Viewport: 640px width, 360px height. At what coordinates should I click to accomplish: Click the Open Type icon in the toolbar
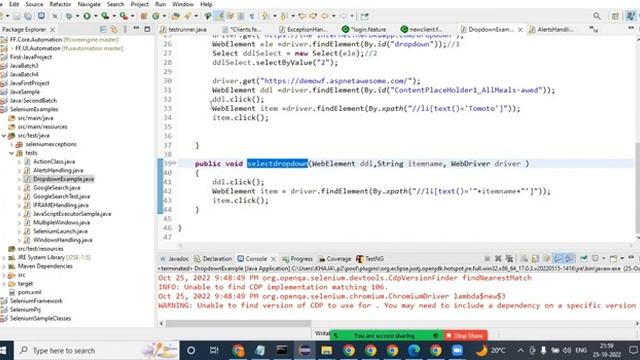(176, 16)
